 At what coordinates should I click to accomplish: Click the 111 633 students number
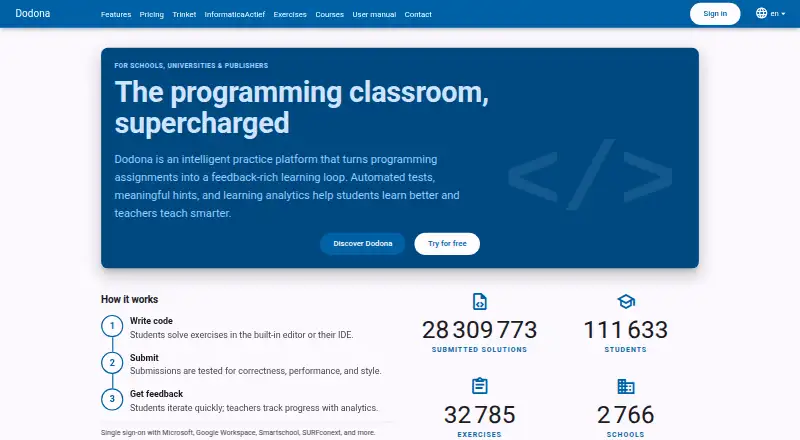[626, 330]
